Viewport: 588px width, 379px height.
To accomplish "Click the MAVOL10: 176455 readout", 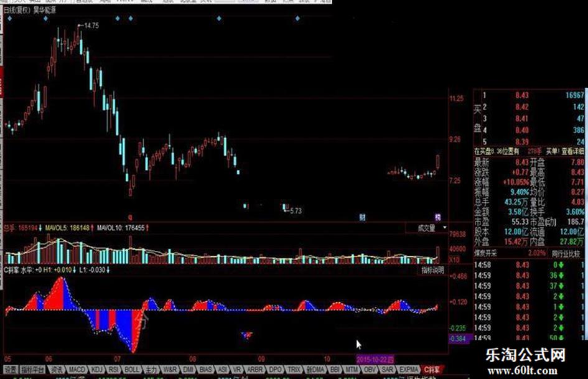I will pyautogui.click(x=121, y=228).
